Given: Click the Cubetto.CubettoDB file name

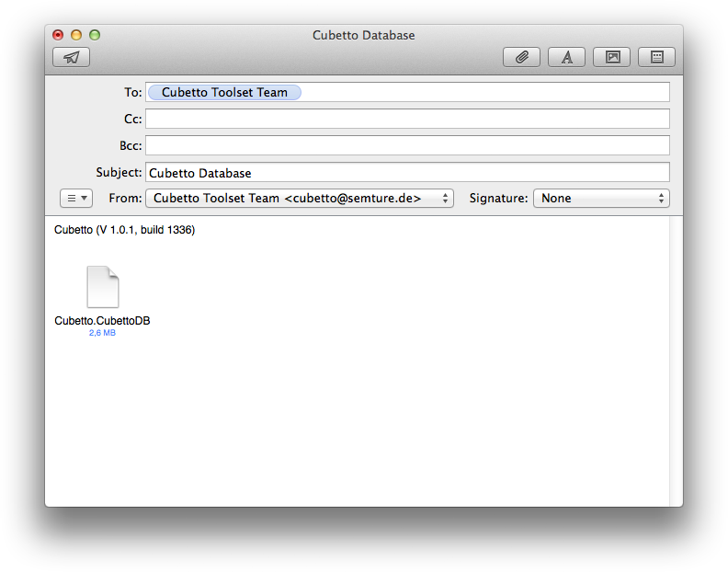Looking at the screenshot, I should coord(102,321).
